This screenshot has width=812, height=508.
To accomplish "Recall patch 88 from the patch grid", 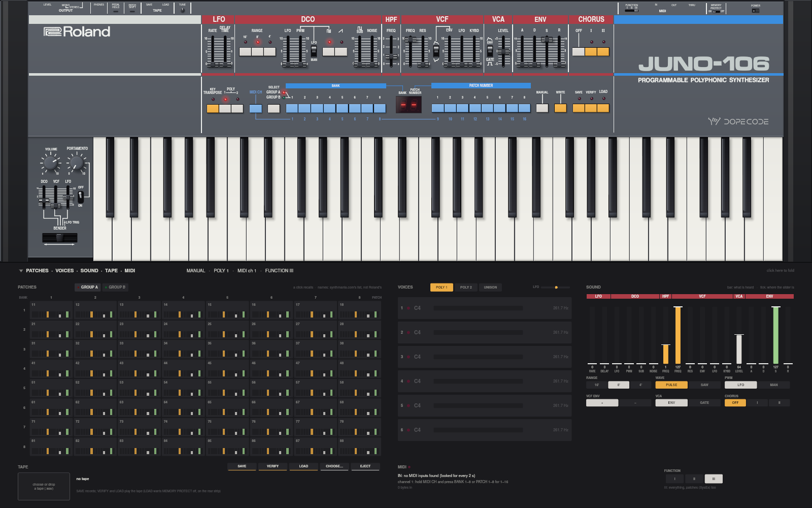I will pyautogui.click(x=359, y=447).
